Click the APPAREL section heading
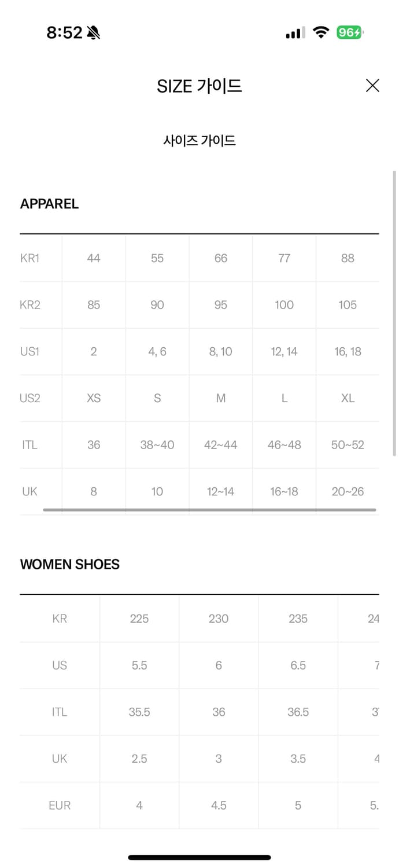This screenshot has height=868, width=399. coord(49,204)
